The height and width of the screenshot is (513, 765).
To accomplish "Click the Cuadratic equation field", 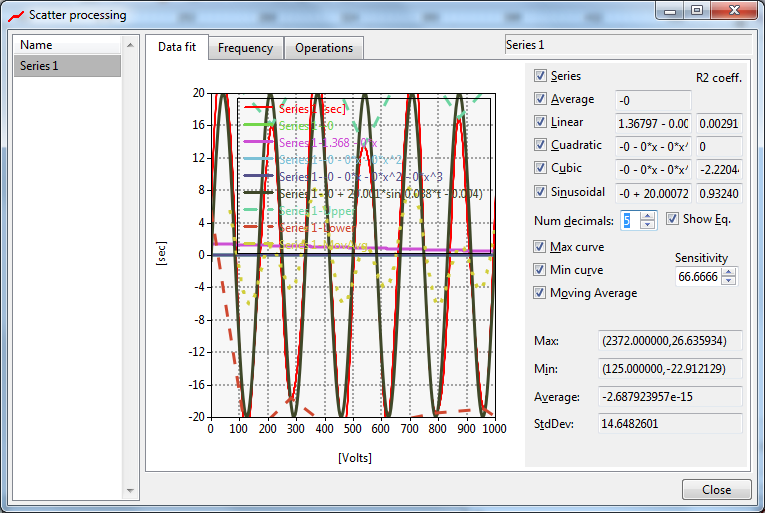I will [653, 146].
